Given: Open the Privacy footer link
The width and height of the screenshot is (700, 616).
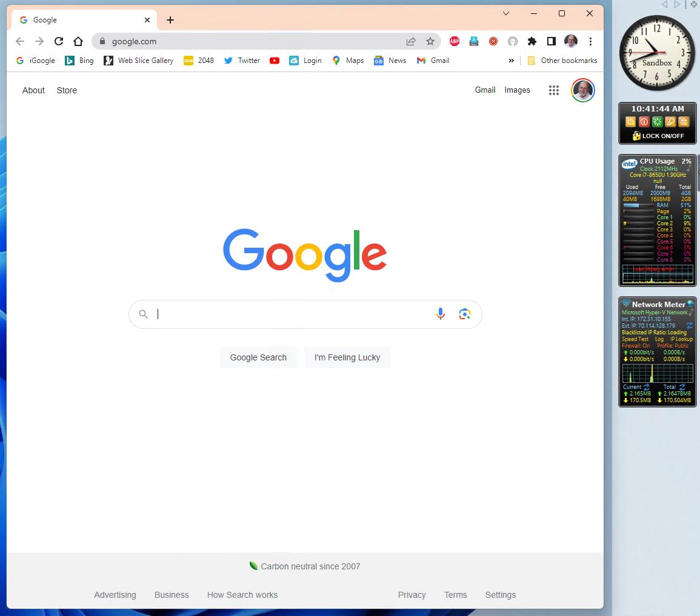Looking at the screenshot, I should (x=412, y=595).
